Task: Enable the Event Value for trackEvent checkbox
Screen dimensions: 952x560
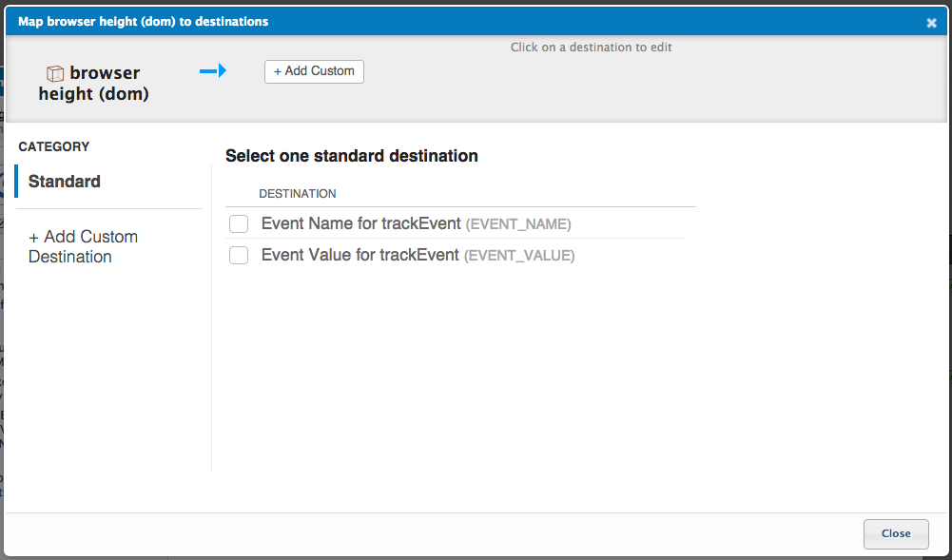Action: 239,255
